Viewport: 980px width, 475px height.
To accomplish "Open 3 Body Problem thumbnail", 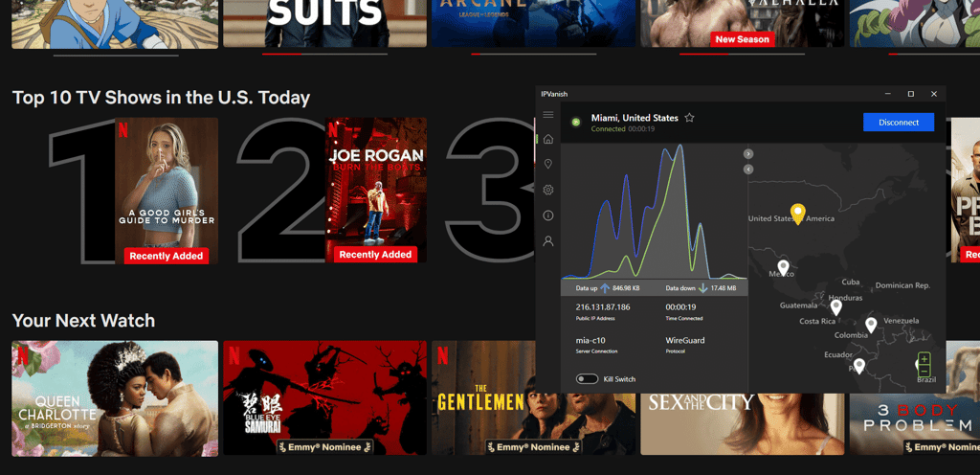I will tap(914, 423).
